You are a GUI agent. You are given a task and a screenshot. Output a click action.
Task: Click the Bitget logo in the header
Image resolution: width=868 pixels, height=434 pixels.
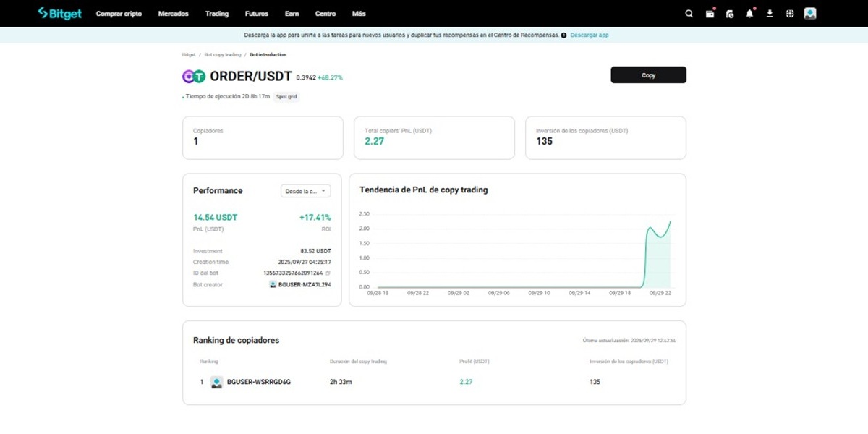point(59,13)
